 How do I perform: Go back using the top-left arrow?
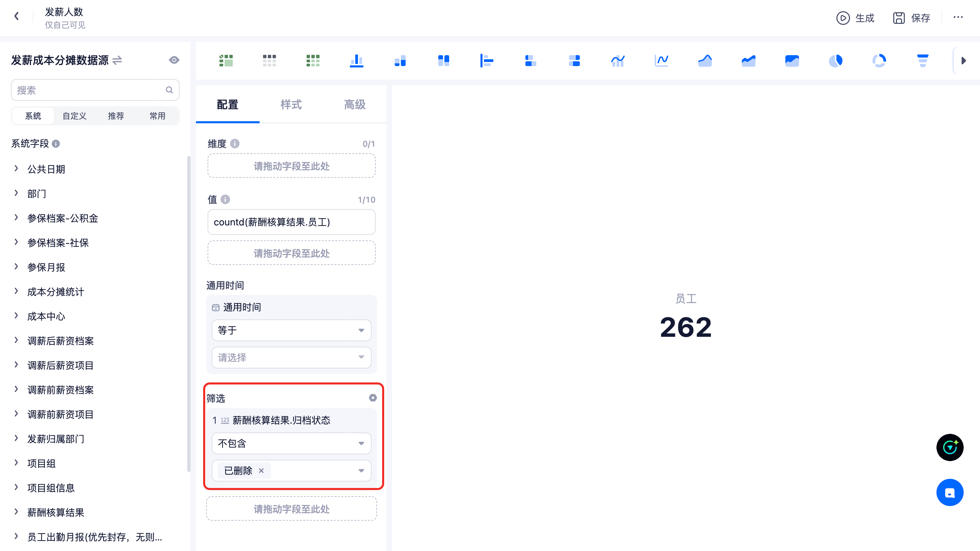16,16
